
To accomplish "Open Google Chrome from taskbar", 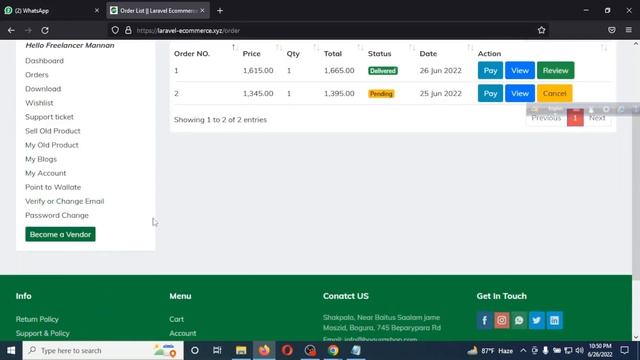I will (333, 350).
